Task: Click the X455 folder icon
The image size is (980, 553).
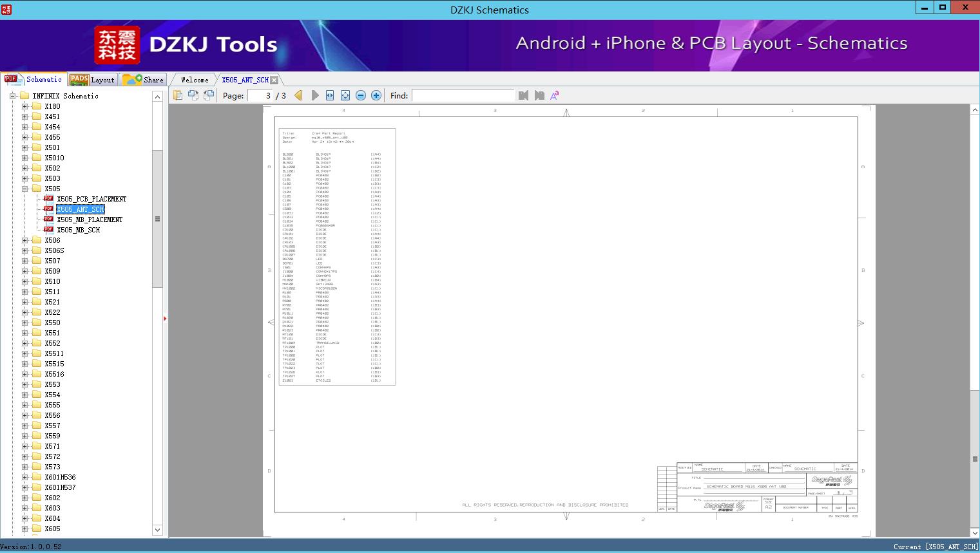Action: (x=37, y=137)
